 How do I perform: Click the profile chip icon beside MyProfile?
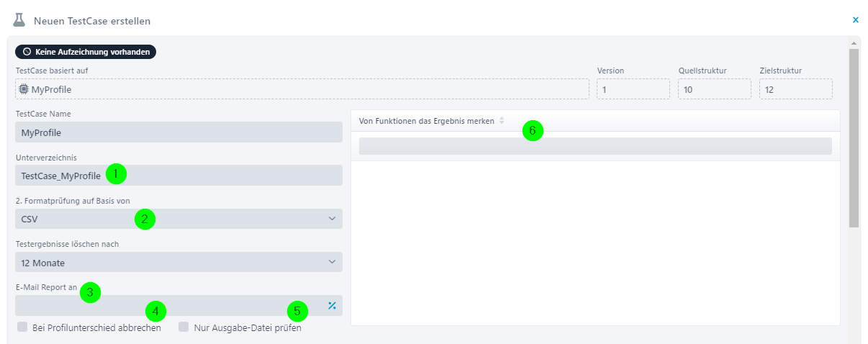24,89
